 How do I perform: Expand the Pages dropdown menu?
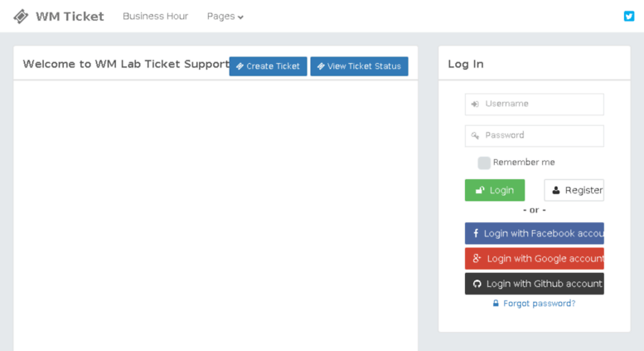(x=225, y=17)
